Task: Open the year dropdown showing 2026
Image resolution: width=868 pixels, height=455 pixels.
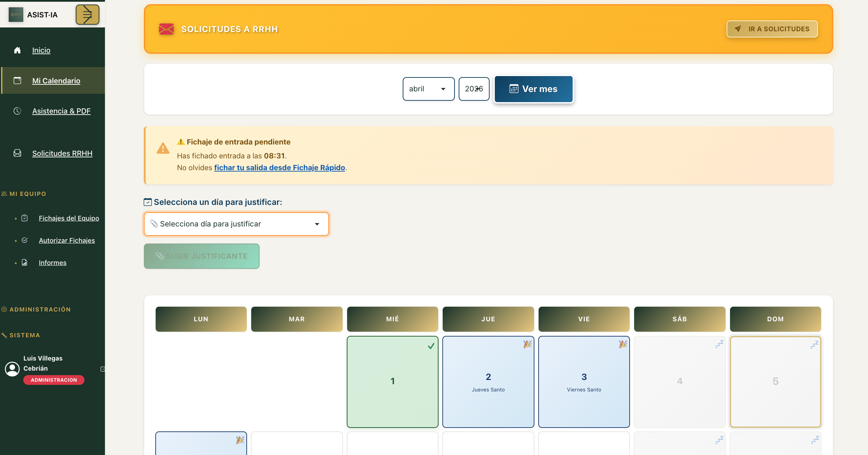Action: pyautogui.click(x=474, y=89)
